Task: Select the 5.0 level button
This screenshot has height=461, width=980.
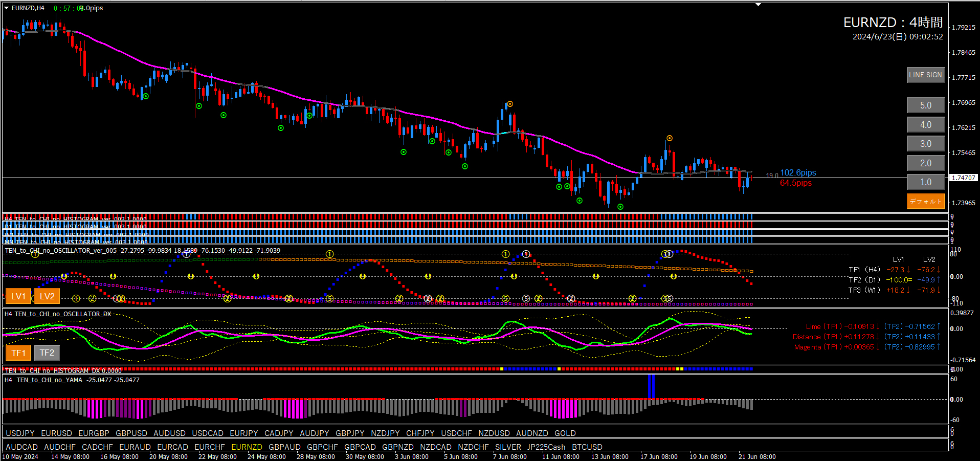Action: click(x=926, y=105)
